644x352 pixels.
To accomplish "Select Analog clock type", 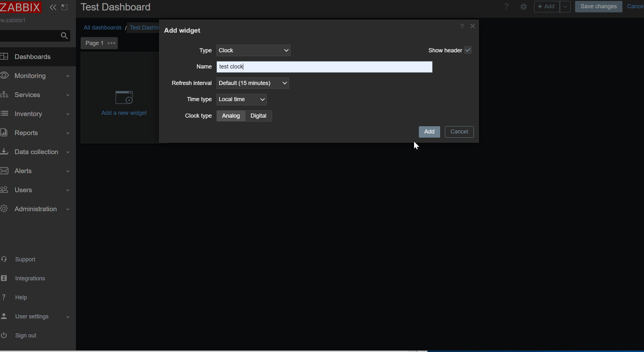I will pyautogui.click(x=231, y=116).
